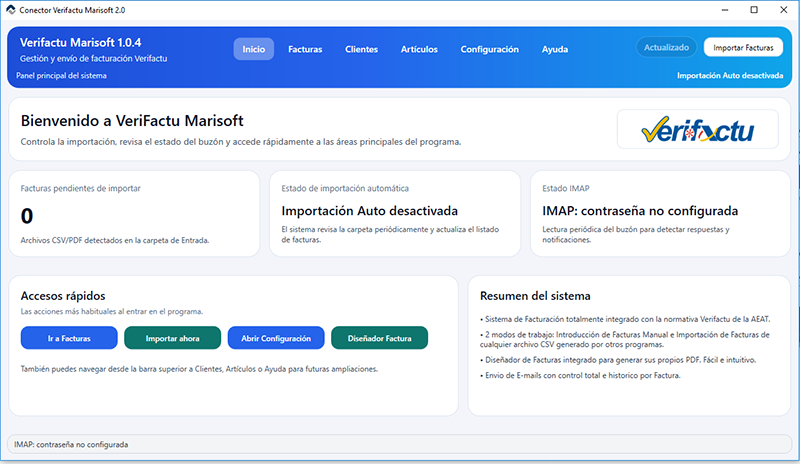The width and height of the screenshot is (800, 464).
Task: Select the Configuración tab
Action: coord(489,49)
